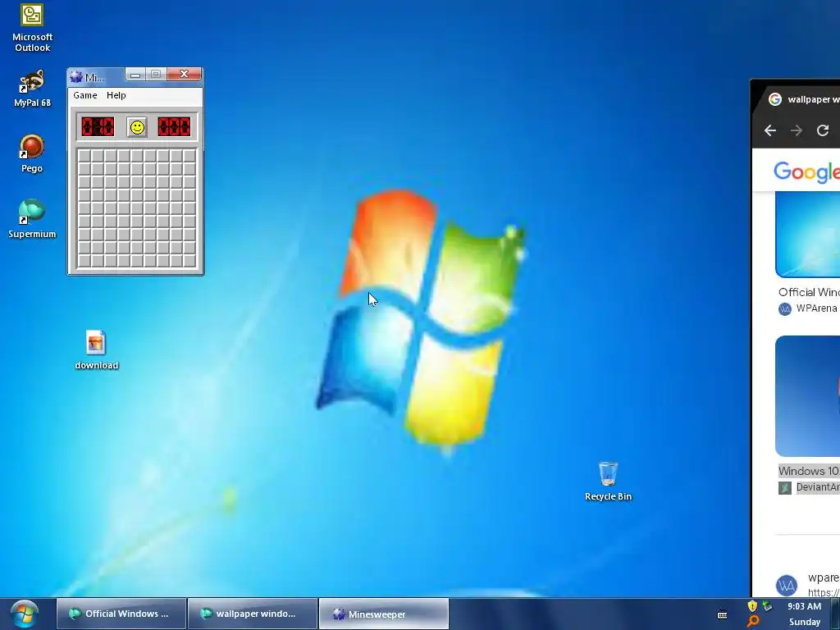Screen dimensions: 840x630
Task: Click the yellow security shield tray icon
Action: [752, 606]
